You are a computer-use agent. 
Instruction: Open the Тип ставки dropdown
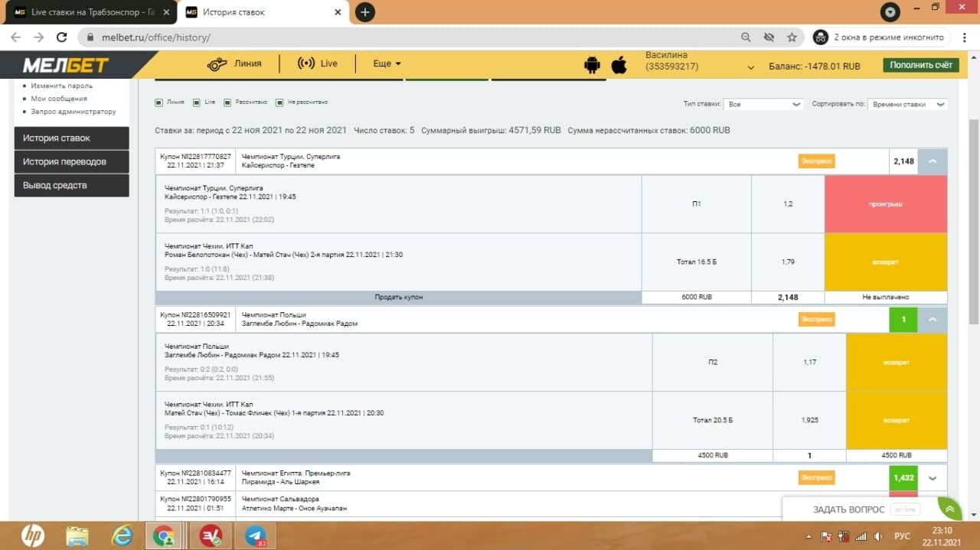click(x=763, y=104)
